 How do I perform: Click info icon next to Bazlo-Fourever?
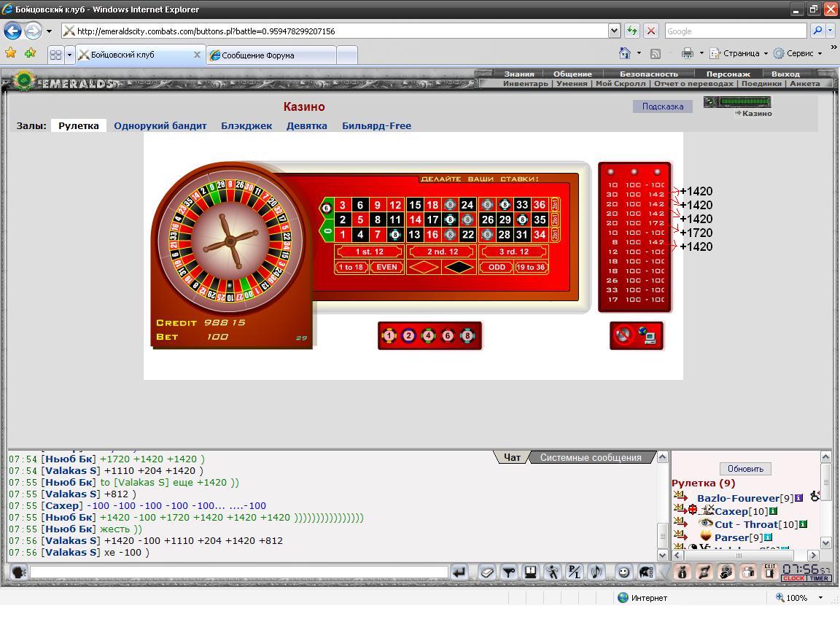[x=798, y=498]
